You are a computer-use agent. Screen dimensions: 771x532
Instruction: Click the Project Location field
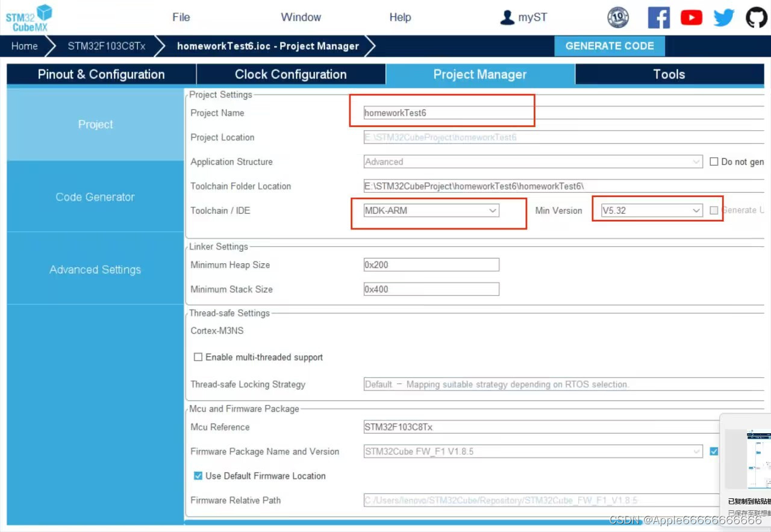coord(563,137)
